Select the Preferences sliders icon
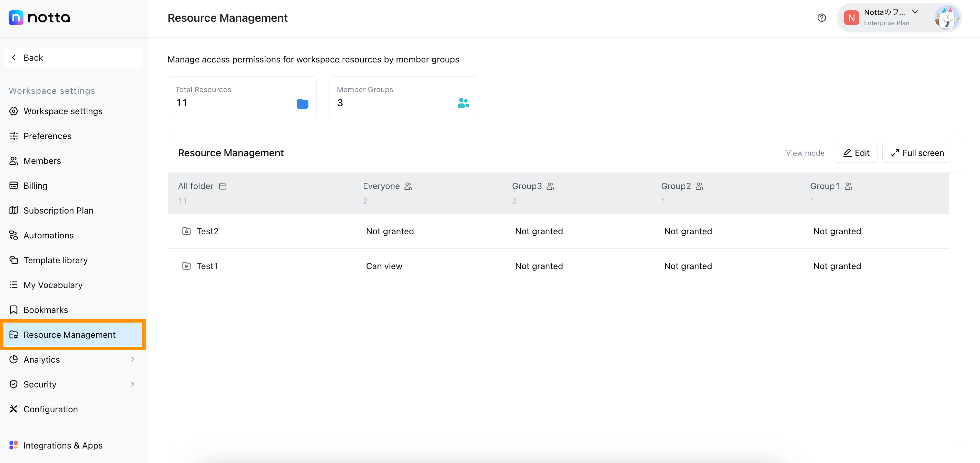Screen dimensions: 980x463 click(x=14, y=136)
